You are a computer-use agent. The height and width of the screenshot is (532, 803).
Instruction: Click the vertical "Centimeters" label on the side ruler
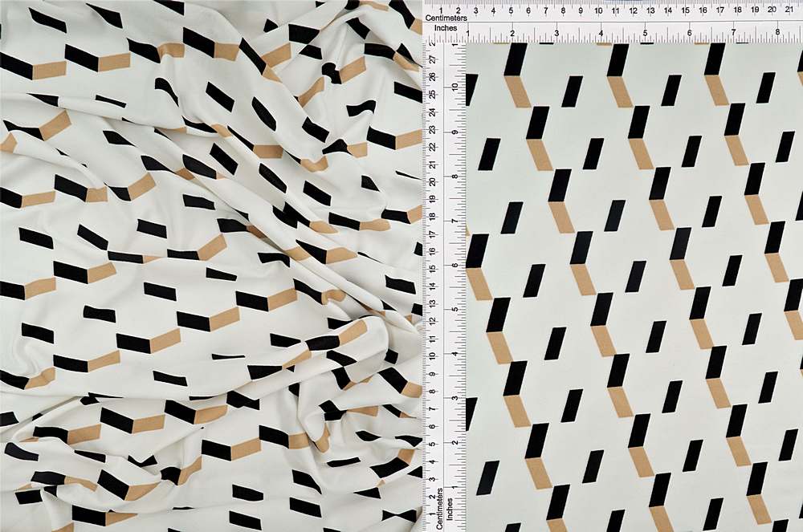439,509
